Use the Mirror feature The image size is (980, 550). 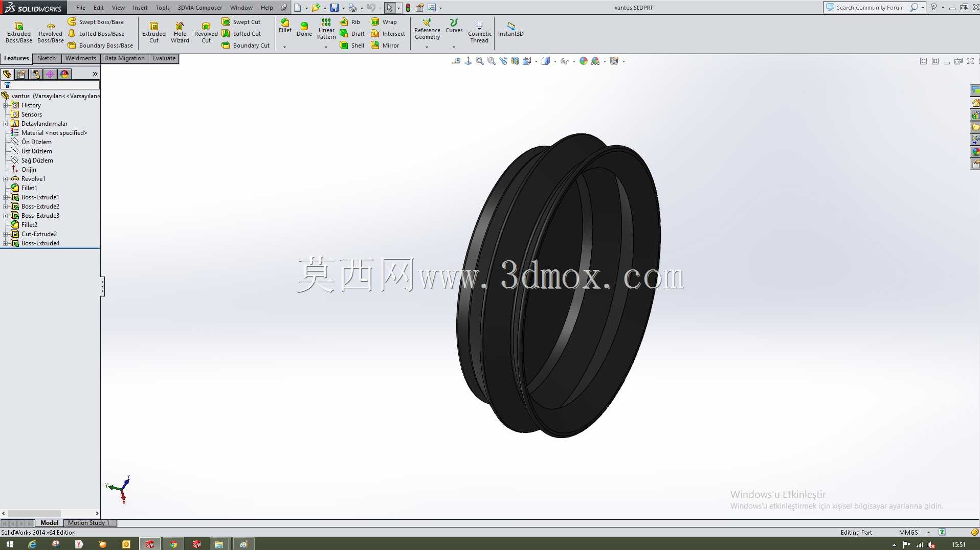coord(385,45)
